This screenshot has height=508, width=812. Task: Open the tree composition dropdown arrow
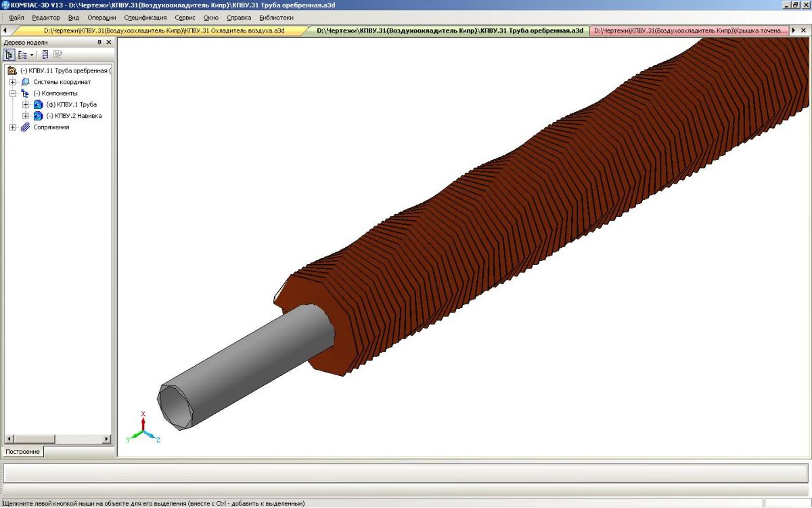31,55
